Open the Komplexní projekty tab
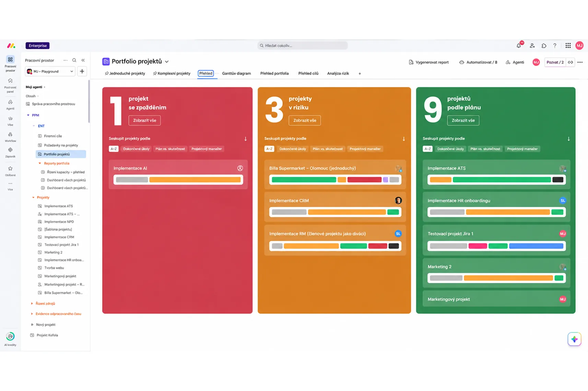Viewport: 588px width, 391px height. coord(172,73)
